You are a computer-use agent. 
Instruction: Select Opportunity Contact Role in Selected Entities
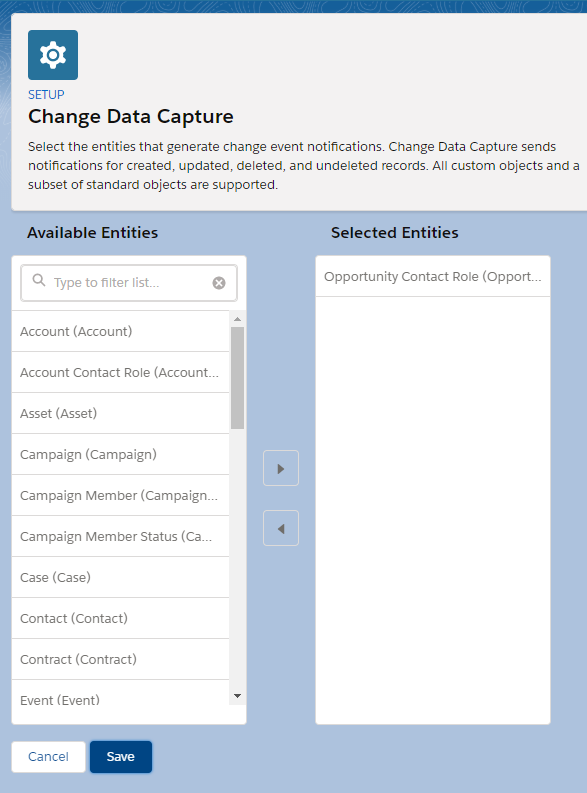click(433, 277)
